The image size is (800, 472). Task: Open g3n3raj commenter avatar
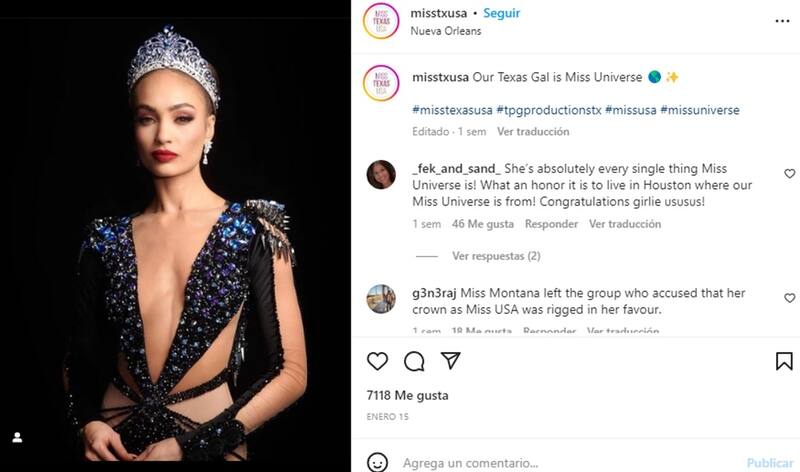coord(381,299)
